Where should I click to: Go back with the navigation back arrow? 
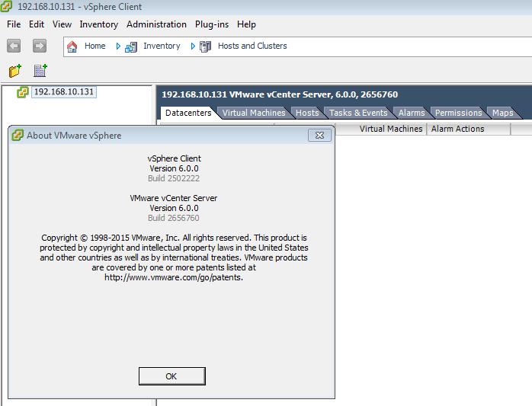(x=14, y=46)
